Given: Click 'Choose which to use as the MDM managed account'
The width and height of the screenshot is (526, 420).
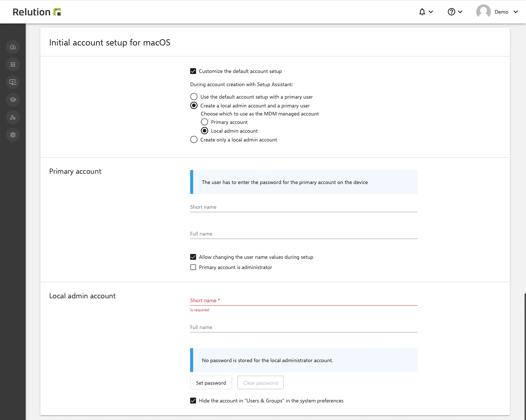Looking at the screenshot, I should pos(260,114).
